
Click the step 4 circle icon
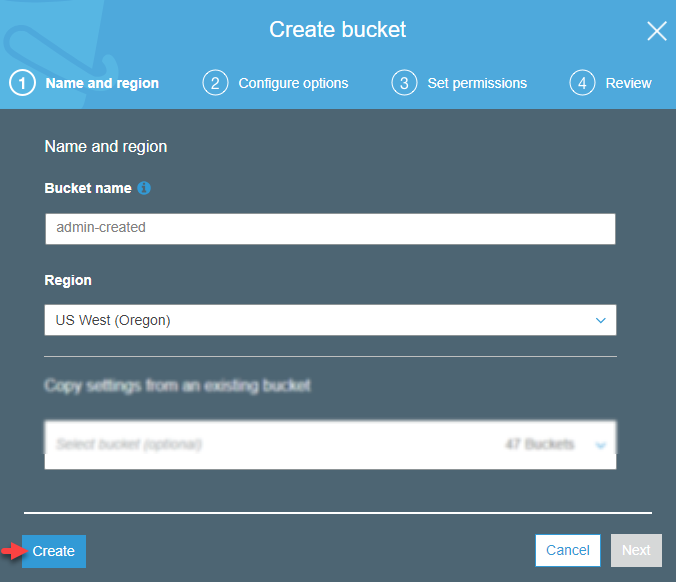point(582,83)
